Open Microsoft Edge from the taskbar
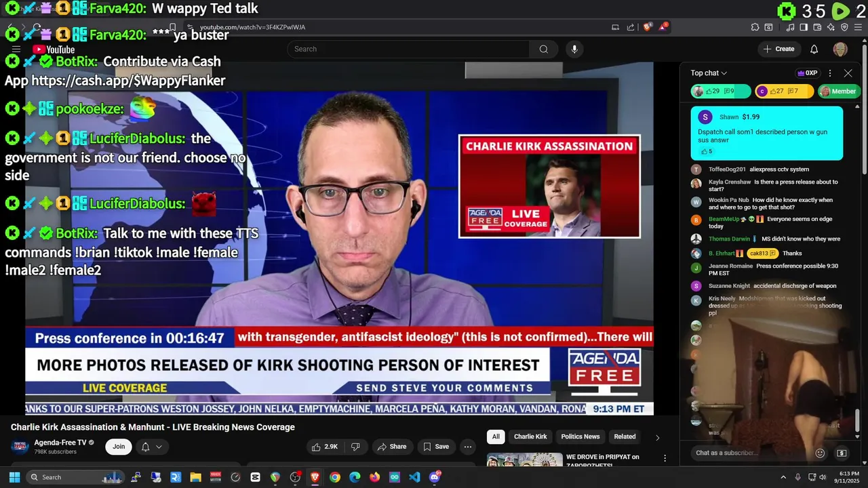868x488 pixels. (x=355, y=477)
